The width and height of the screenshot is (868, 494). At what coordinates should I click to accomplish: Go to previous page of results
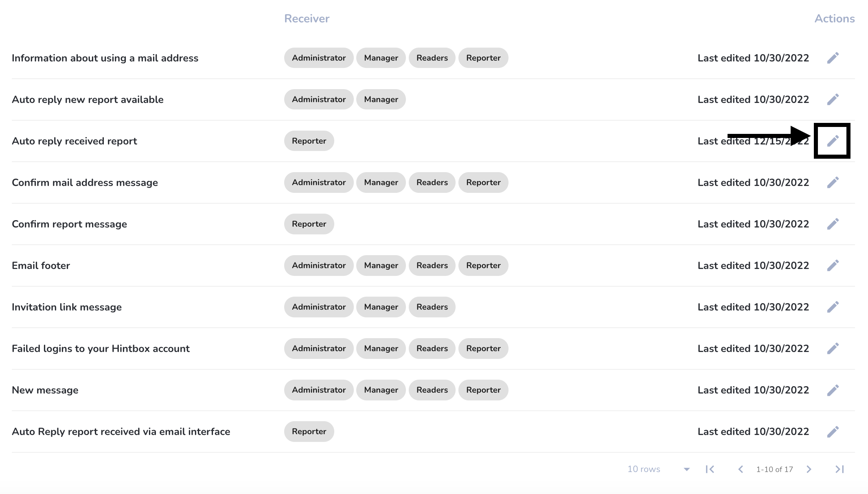tap(741, 469)
